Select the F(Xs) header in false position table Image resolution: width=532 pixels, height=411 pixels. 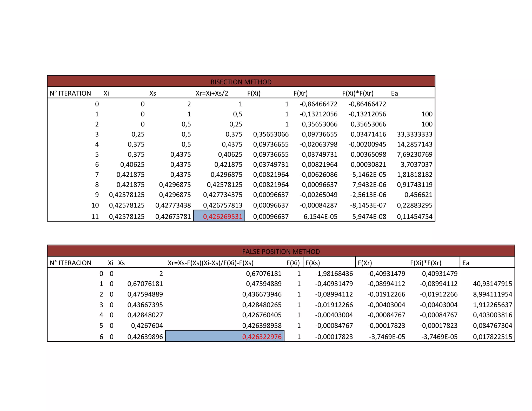pos(312,263)
